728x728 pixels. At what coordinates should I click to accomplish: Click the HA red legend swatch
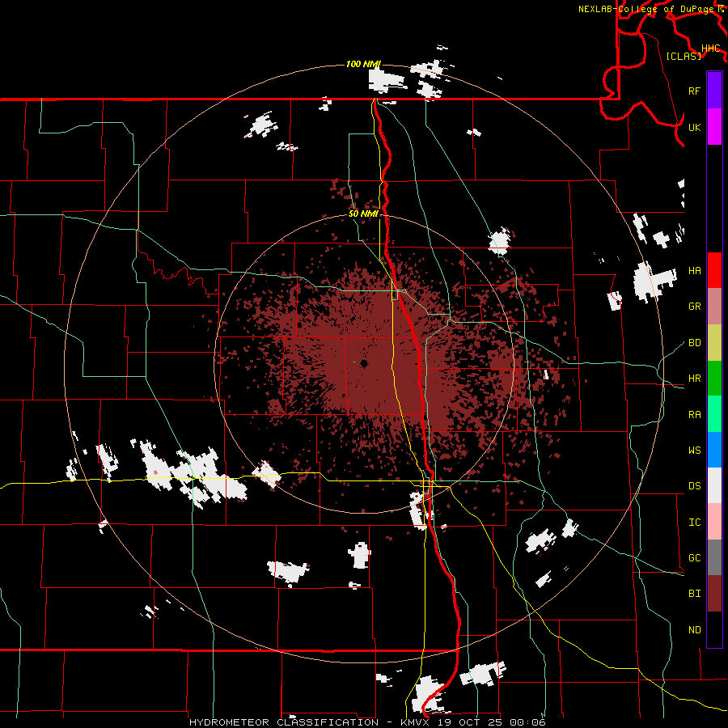[x=714, y=270]
